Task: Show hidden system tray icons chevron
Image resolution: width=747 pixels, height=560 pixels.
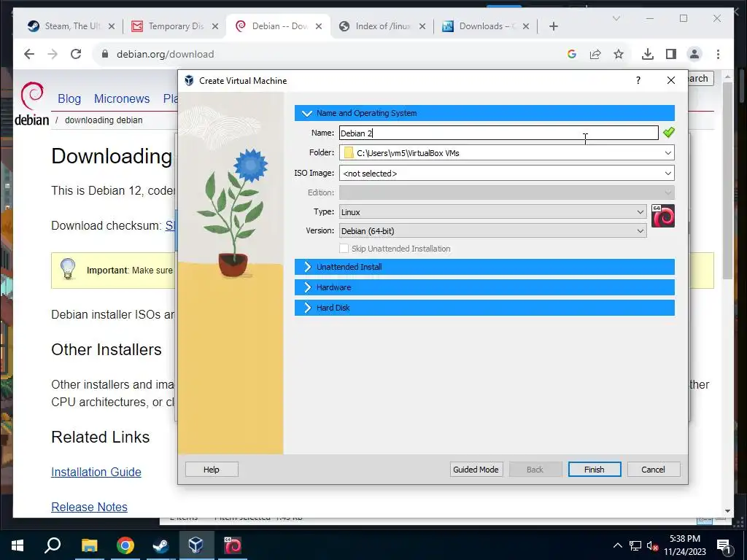Action: point(617,545)
